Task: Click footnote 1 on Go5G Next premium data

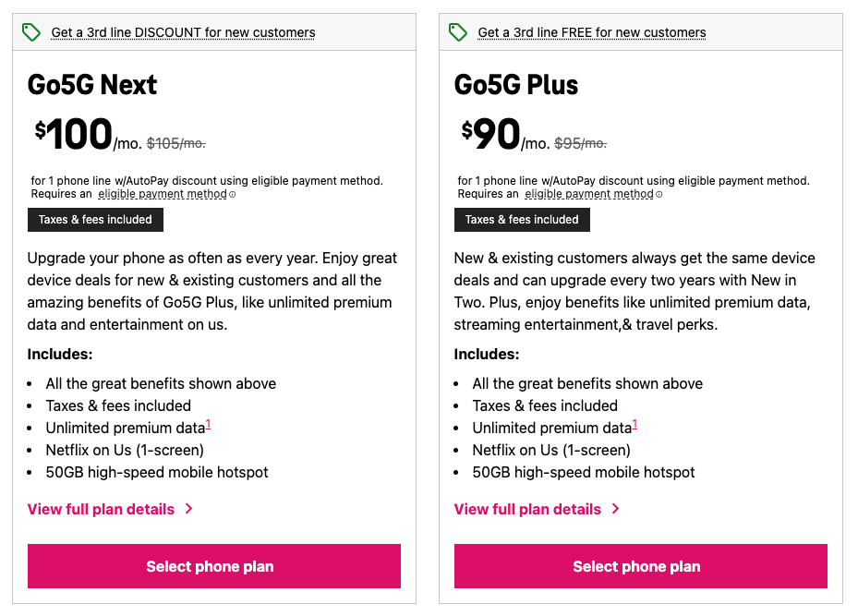Action: click(209, 425)
